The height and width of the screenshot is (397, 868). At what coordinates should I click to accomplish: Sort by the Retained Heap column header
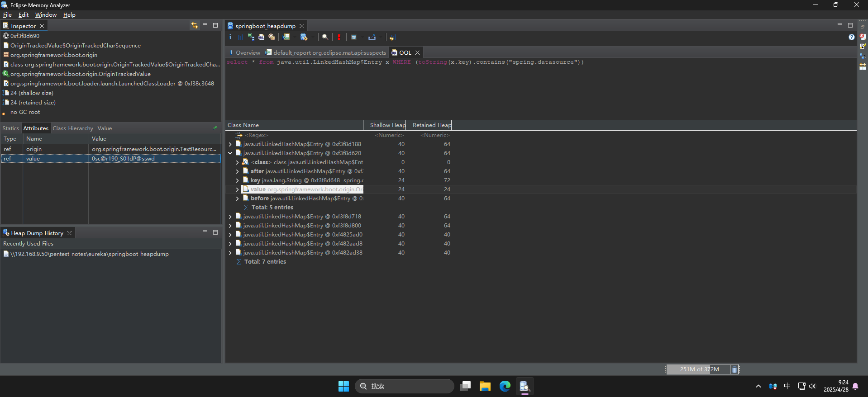tap(429, 125)
